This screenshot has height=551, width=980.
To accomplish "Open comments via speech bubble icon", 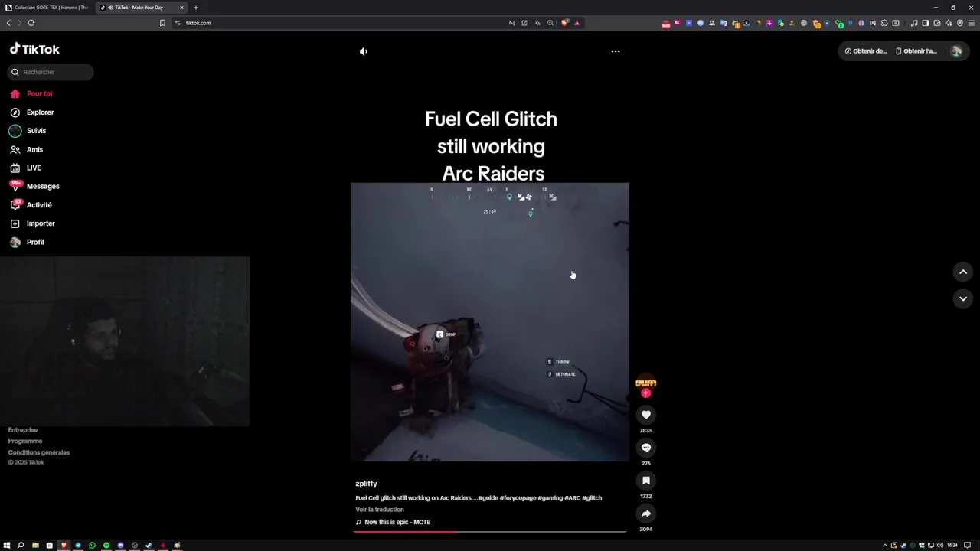I will click(645, 448).
